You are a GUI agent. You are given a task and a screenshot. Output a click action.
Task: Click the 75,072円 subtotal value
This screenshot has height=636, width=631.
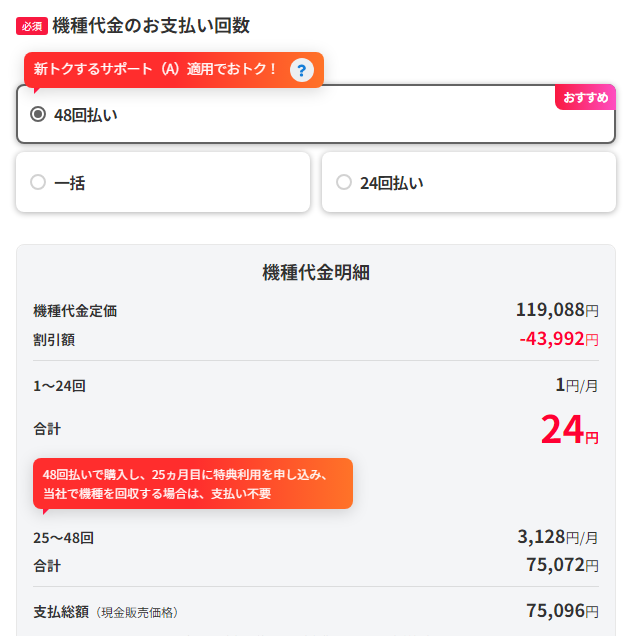coord(562,565)
